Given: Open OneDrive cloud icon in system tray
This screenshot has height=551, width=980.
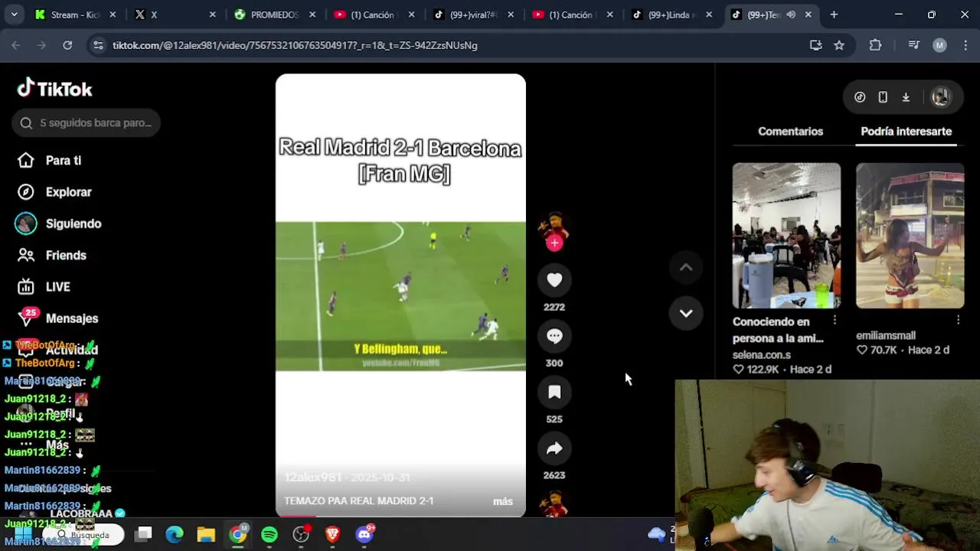Looking at the screenshot, I should [x=656, y=534].
